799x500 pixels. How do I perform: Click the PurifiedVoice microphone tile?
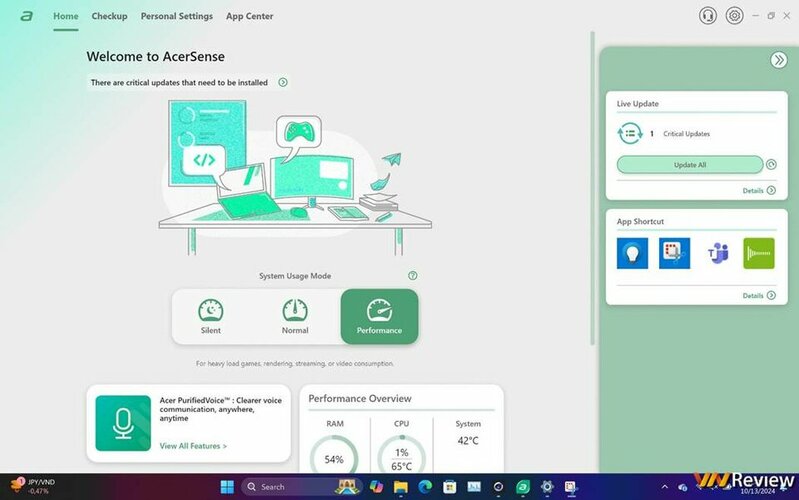pos(123,423)
